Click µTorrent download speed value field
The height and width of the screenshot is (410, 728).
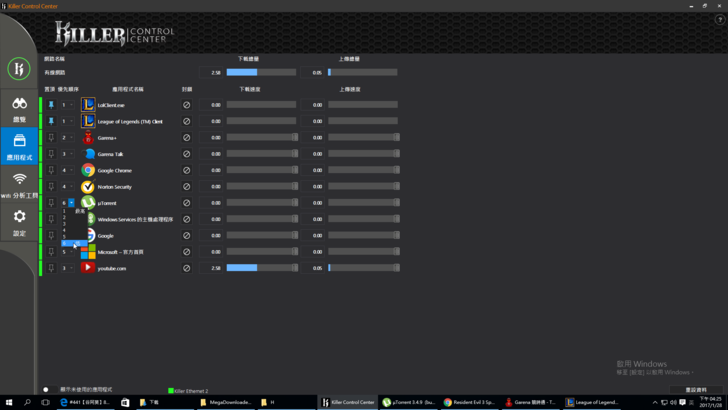point(211,203)
